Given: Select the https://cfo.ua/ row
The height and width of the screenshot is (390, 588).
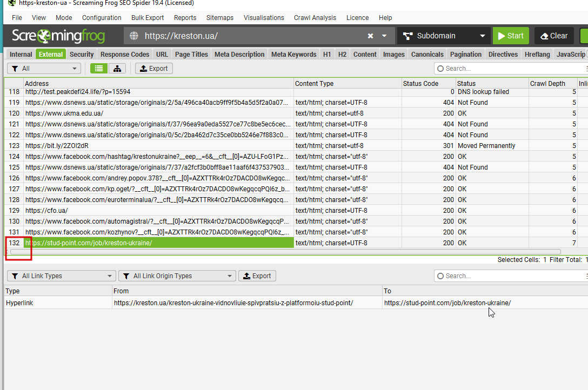Looking at the screenshot, I should click(296, 211).
